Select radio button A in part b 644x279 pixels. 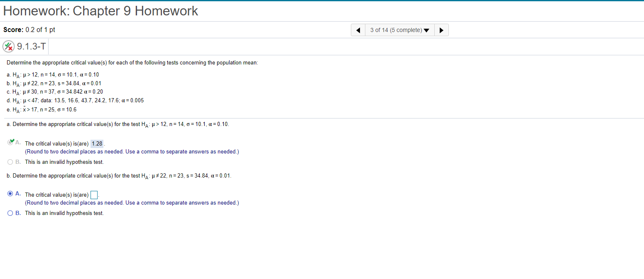pyautogui.click(x=10, y=193)
